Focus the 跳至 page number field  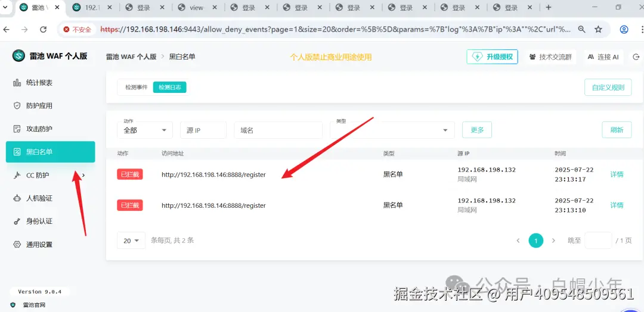point(598,241)
